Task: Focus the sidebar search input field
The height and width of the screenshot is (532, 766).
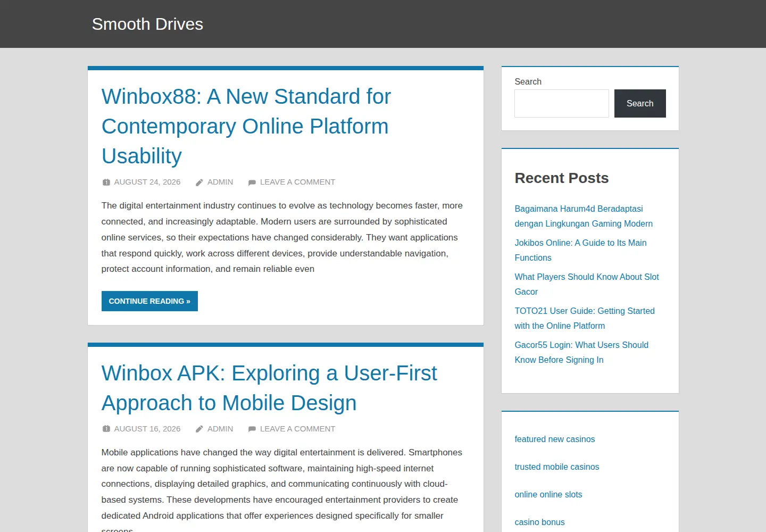Action: (x=562, y=103)
